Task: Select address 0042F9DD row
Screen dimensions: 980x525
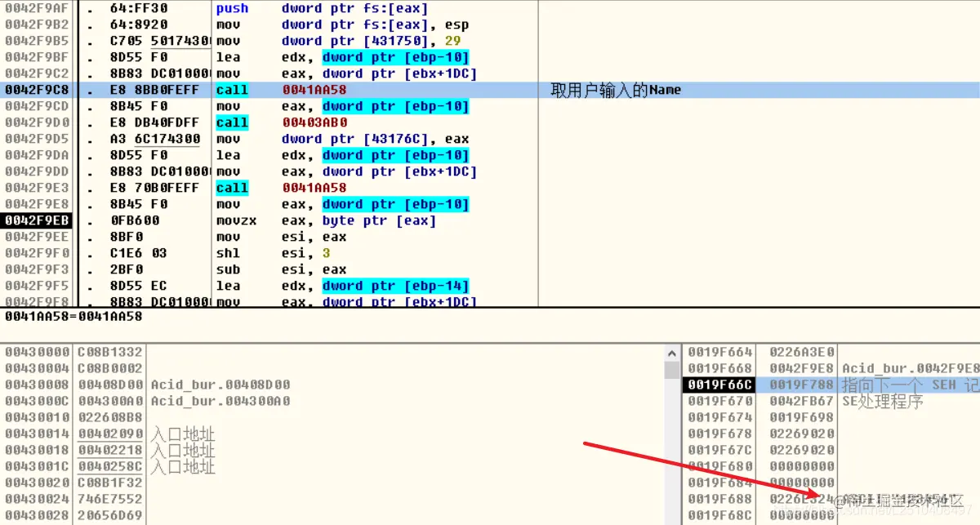Action: point(38,171)
